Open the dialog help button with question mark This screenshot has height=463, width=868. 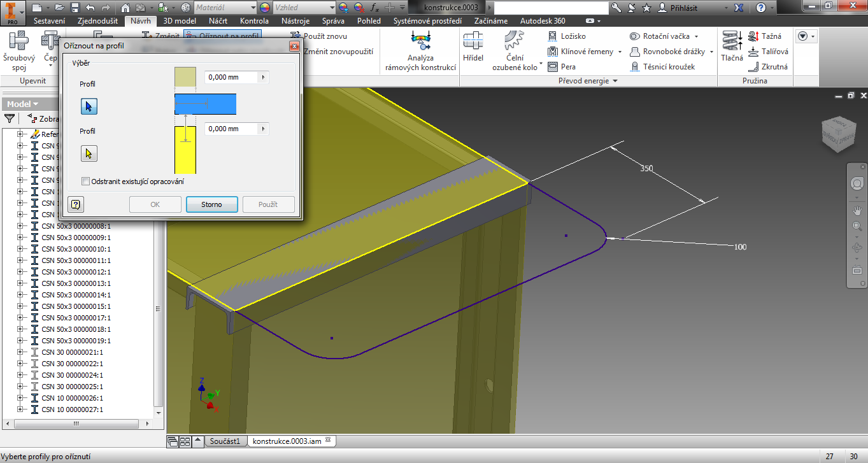click(x=76, y=204)
